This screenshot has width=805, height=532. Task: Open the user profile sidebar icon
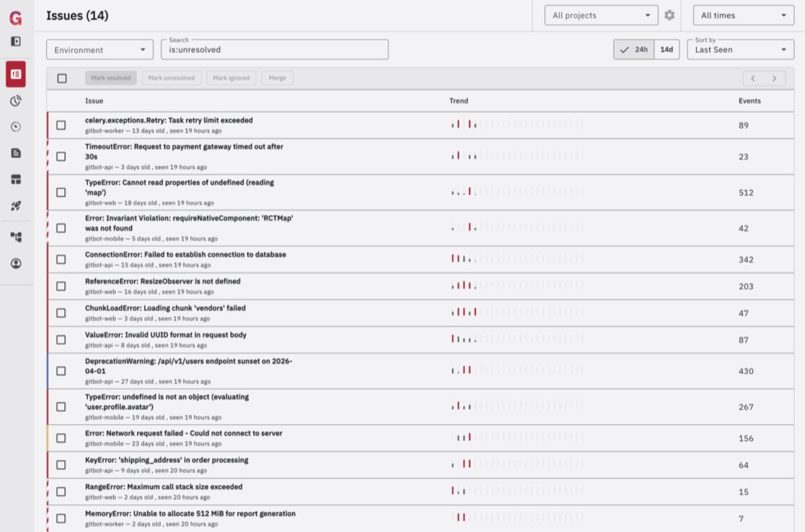16,263
